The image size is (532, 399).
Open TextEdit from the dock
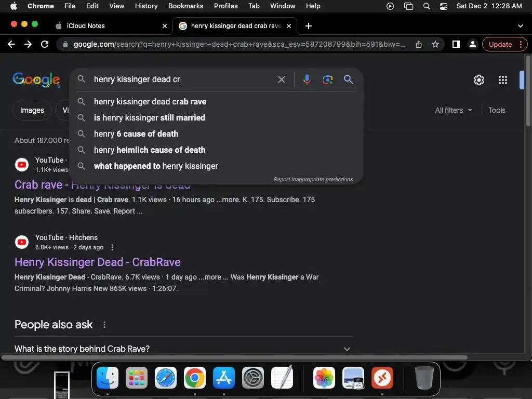282,378
